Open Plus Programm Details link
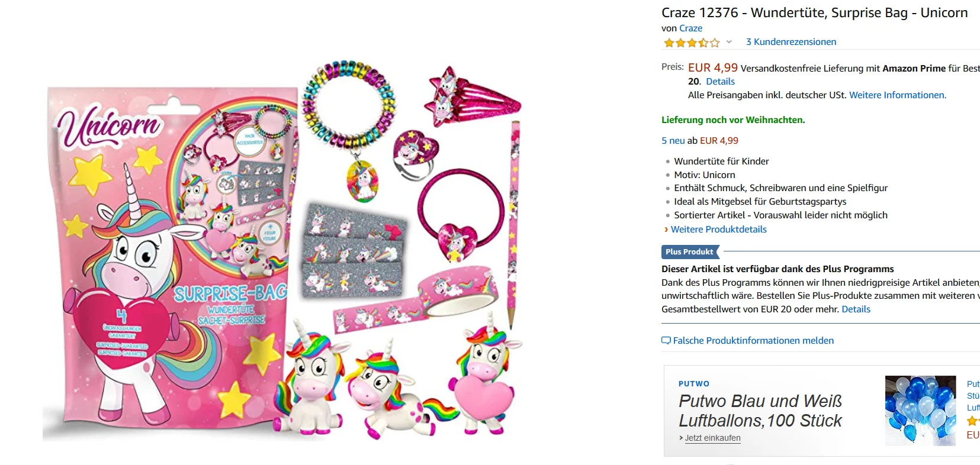This screenshot has width=980, height=465. (856, 309)
